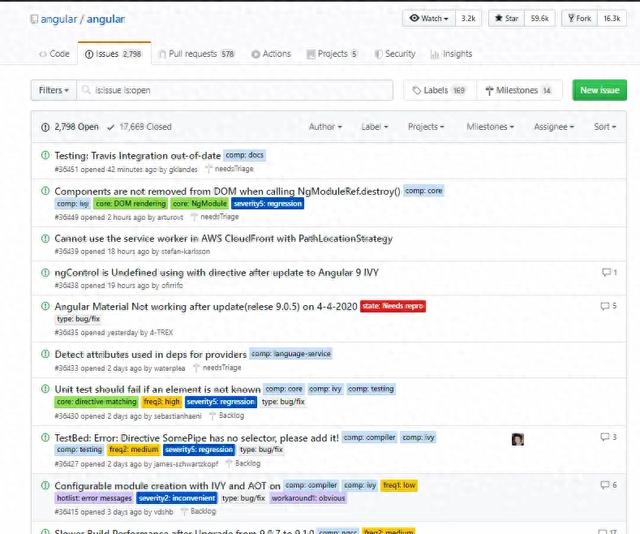The width and height of the screenshot is (640, 534).
Task: Open the ngControl is Undefined issue
Action: pyautogui.click(x=217, y=272)
